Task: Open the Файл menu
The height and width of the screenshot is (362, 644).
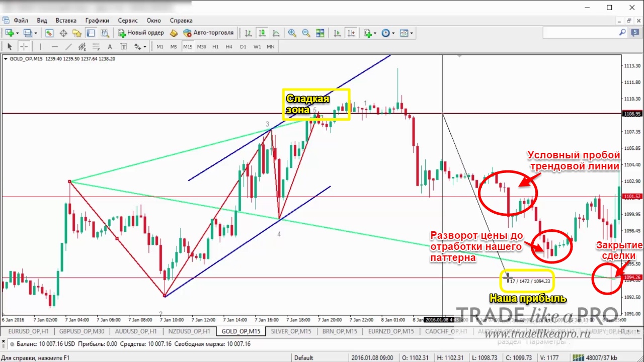Action: [x=21, y=21]
